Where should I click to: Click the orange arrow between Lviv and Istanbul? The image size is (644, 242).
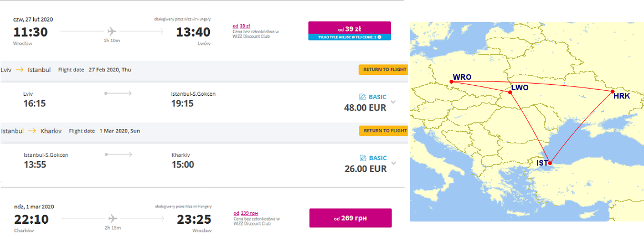pyautogui.click(x=20, y=70)
